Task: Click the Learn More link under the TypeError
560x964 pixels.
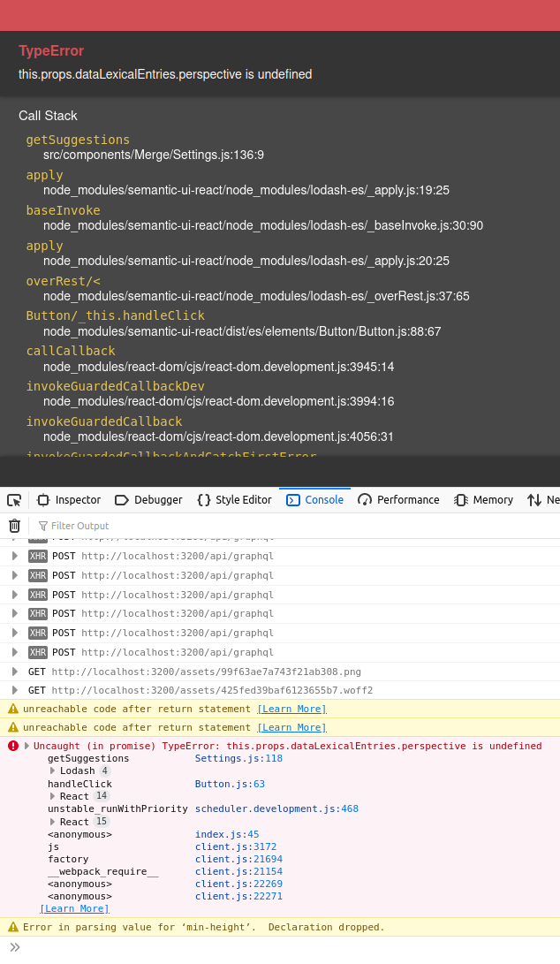Action: point(74,908)
